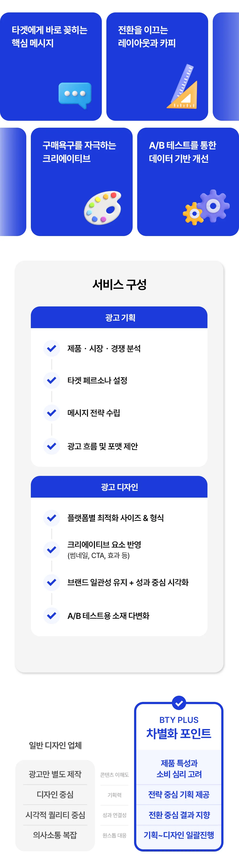Click checkmark beside 제품 · 시장 · 경쟁 분석
This screenshot has width=239, height=868.
(52, 348)
